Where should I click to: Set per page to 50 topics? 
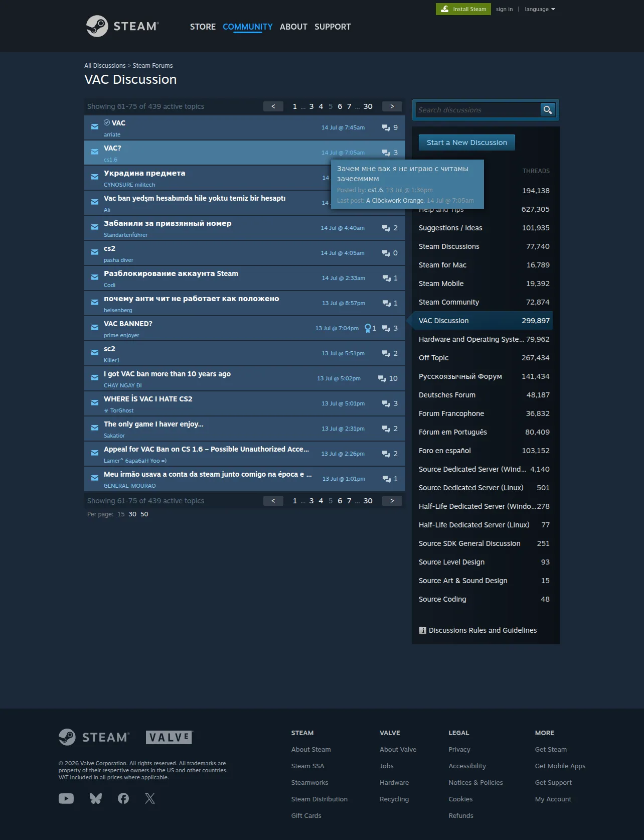tap(144, 514)
